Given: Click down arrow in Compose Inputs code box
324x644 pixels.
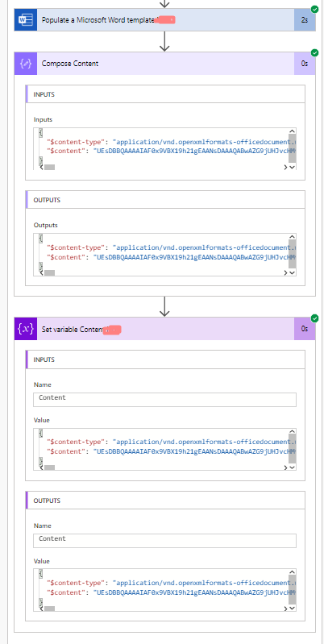Looking at the screenshot, I should tap(292, 167).
